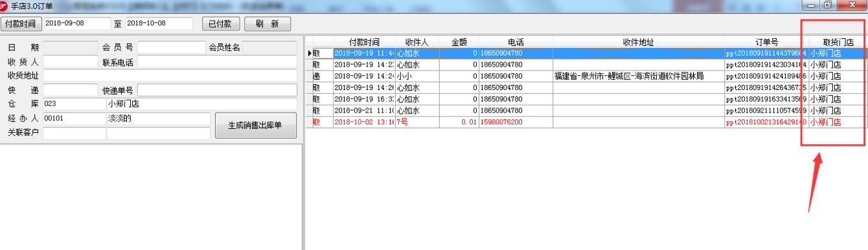The height and width of the screenshot is (250, 868).
Task: Restore down the 手店3.0订单 window
Action: pos(828,5)
